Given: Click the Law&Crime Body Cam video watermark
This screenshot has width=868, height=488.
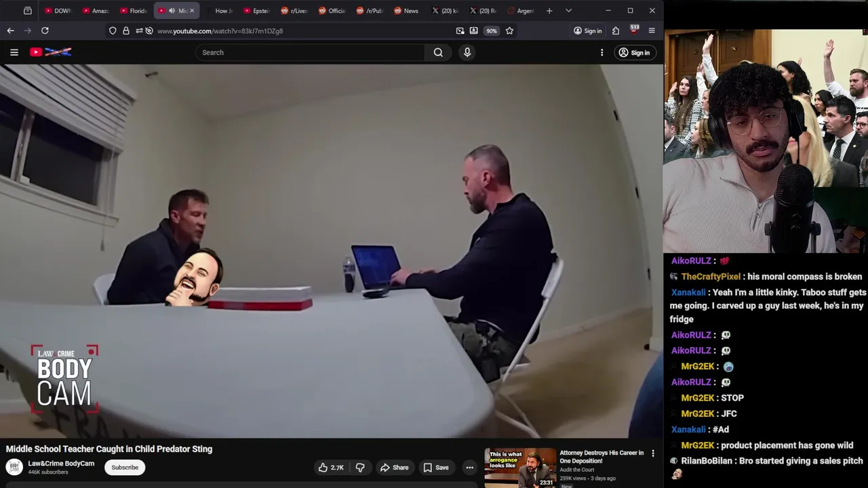Looking at the screenshot, I should pyautogui.click(x=64, y=378).
